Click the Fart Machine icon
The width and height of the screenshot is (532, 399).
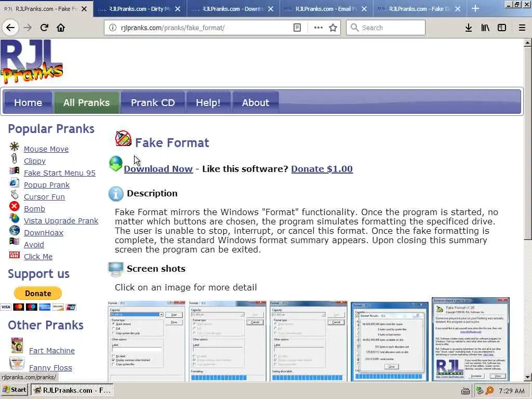tap(17, 345)
